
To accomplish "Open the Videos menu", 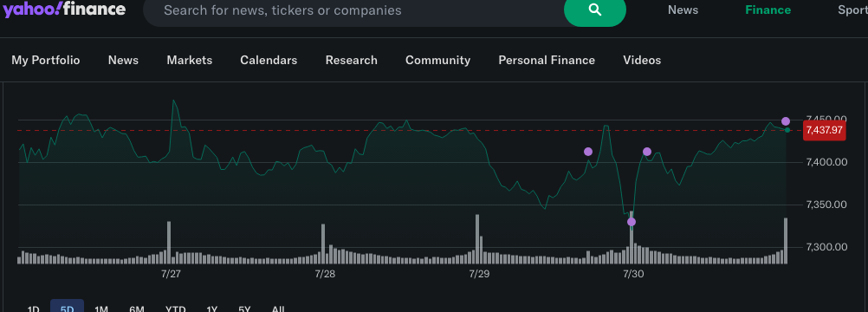I will (x=642, y=60).
